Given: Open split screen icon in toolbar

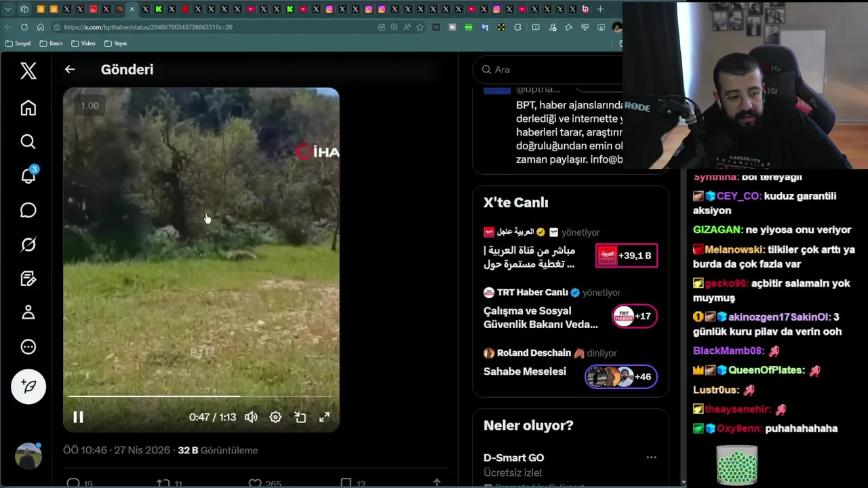Looking at the screenshot, I should [536, 27].
